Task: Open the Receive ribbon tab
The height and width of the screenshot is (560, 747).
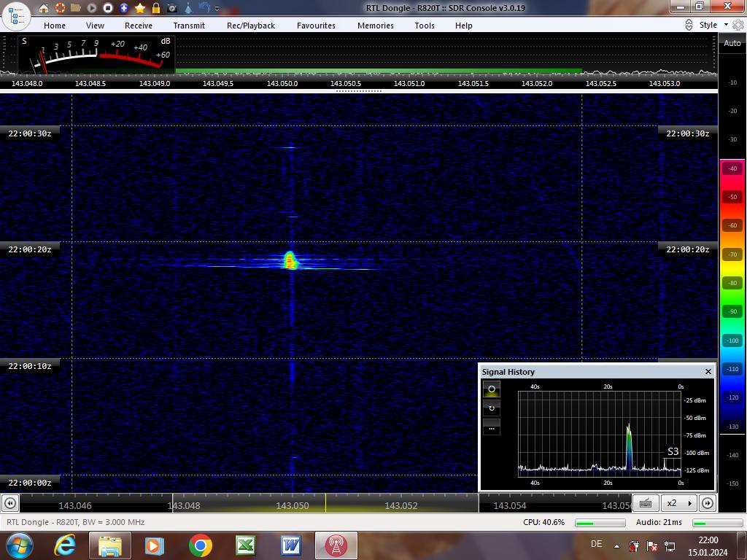Action: (x=139, y=26)
